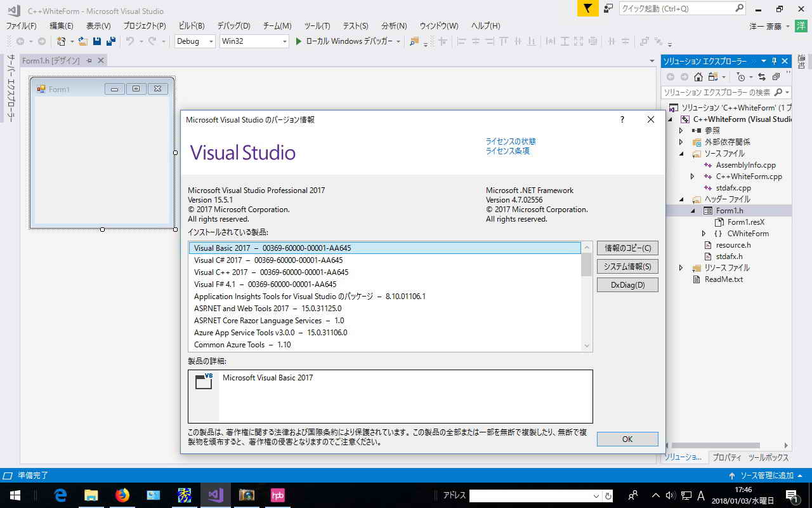This screenshot has height=508, width=812.
Task: Click the Switch Views icon in Solution Explorer
Action: click(712, 77)
